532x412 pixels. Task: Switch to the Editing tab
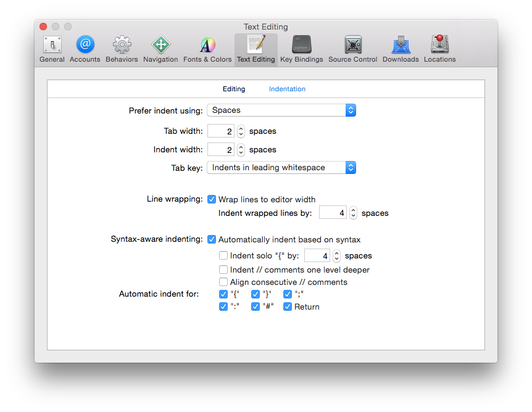(x=234, y=89)
